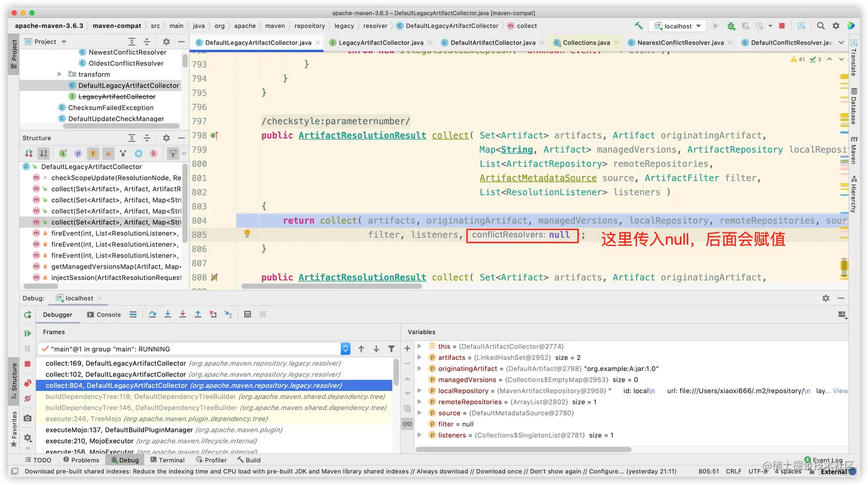Expand the remoteRepositories variable node

pyautogui.click(x=420, y=402)
